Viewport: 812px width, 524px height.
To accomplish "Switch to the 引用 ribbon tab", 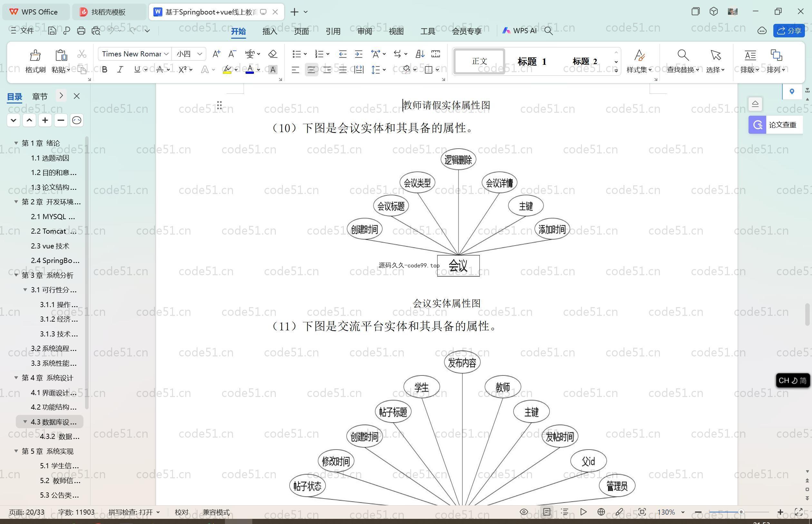I will (333, 31).
